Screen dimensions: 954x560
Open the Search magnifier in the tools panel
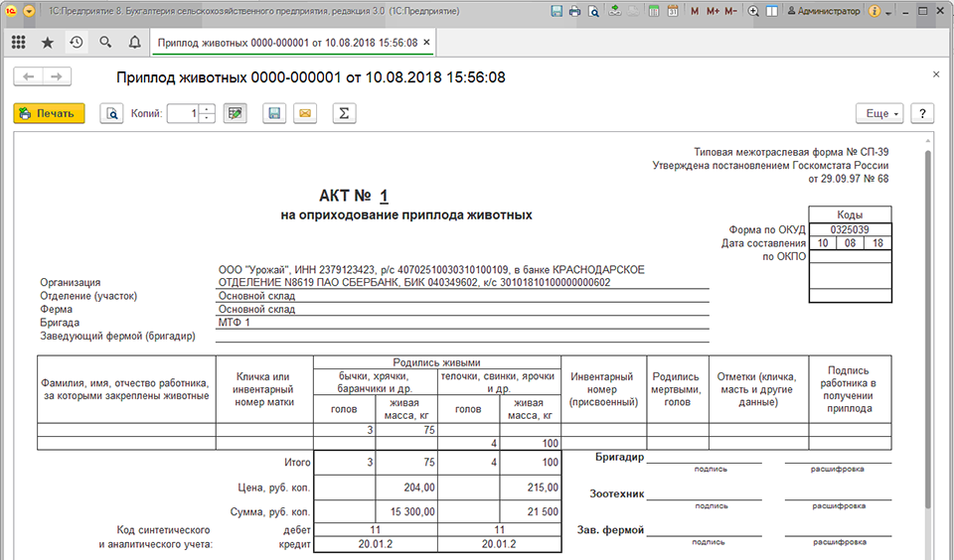pos(105,42)
